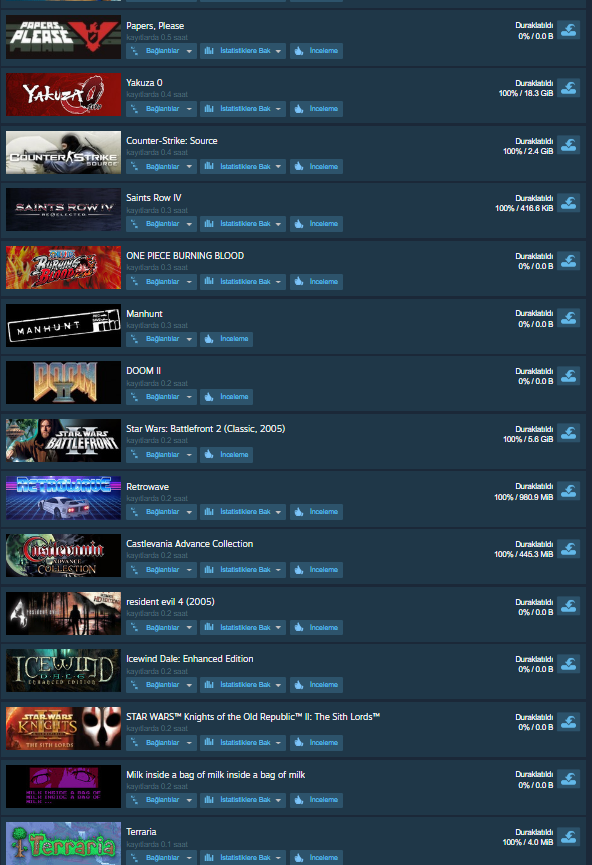Screen dimensions: 592x865
Task: Open Bağlantılar dropdown for Manhunt
Action: [x=161, y=339]
